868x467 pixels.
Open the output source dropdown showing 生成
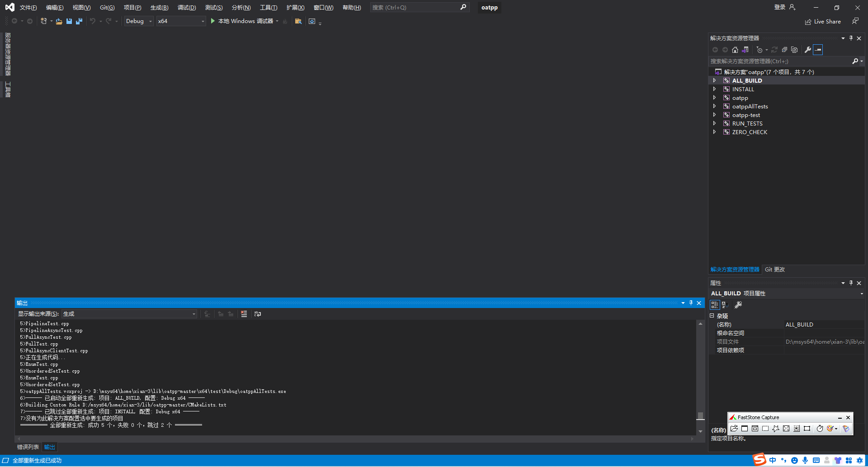pos(129,314)
